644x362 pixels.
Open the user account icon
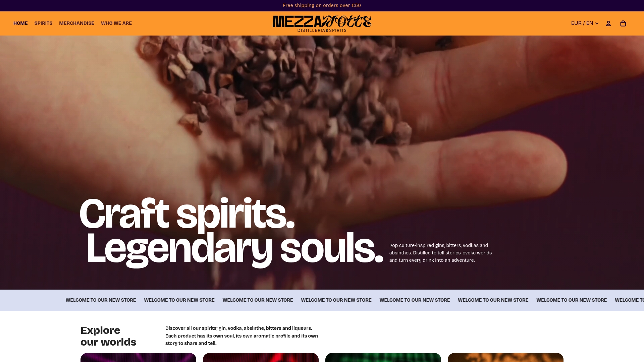pyautogui.click(x=608, y=23)
